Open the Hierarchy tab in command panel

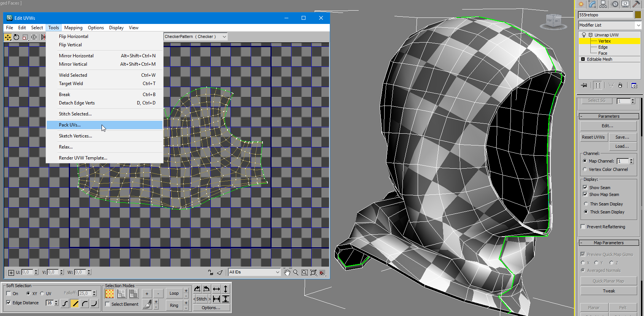pyautogui.click(x=603, y=4)
